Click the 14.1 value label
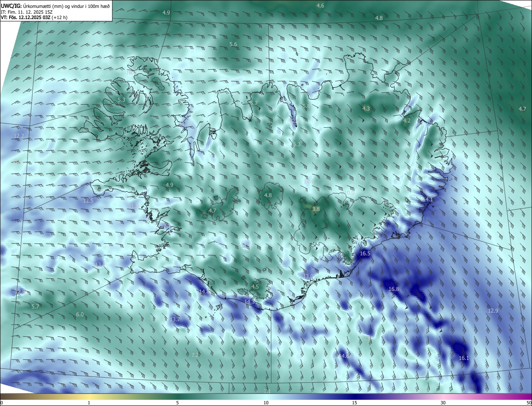 tap(428, 200)
